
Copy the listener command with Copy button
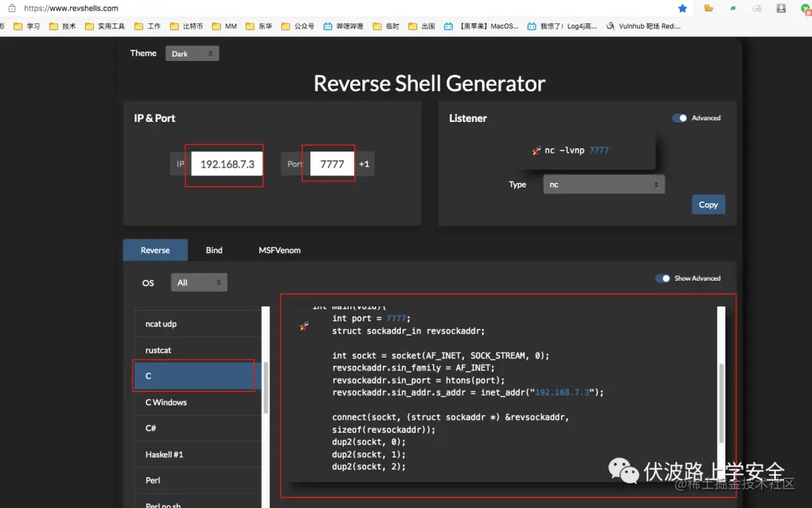708,205
